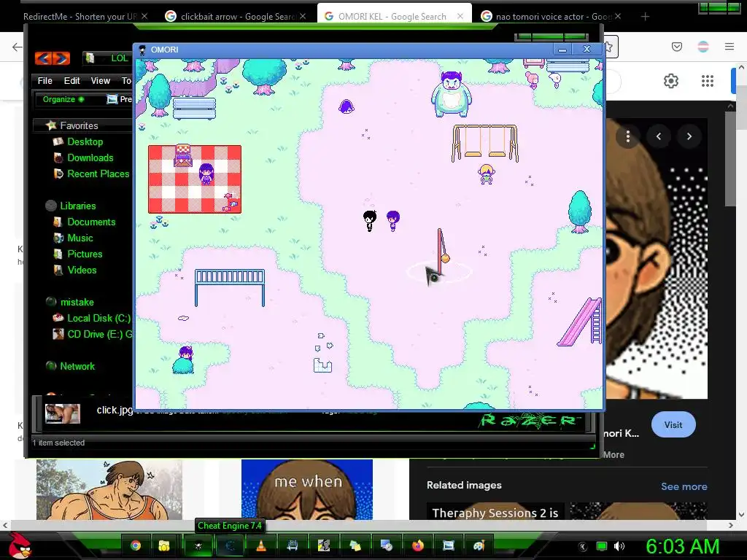The image size is (747, 560).
Task: Switch to nao tomori voice actor tab
Action: [x=553, y=17]
